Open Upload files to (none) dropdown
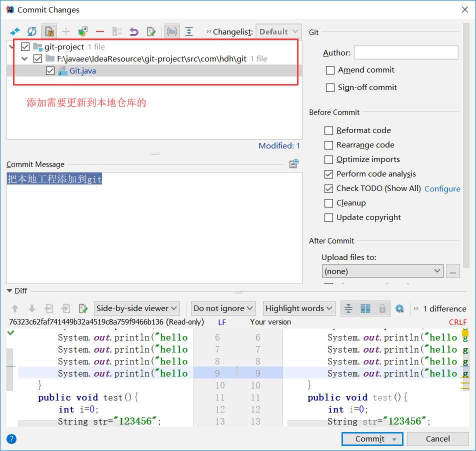Viewport: 476px width, 451px height. point(382,271)
